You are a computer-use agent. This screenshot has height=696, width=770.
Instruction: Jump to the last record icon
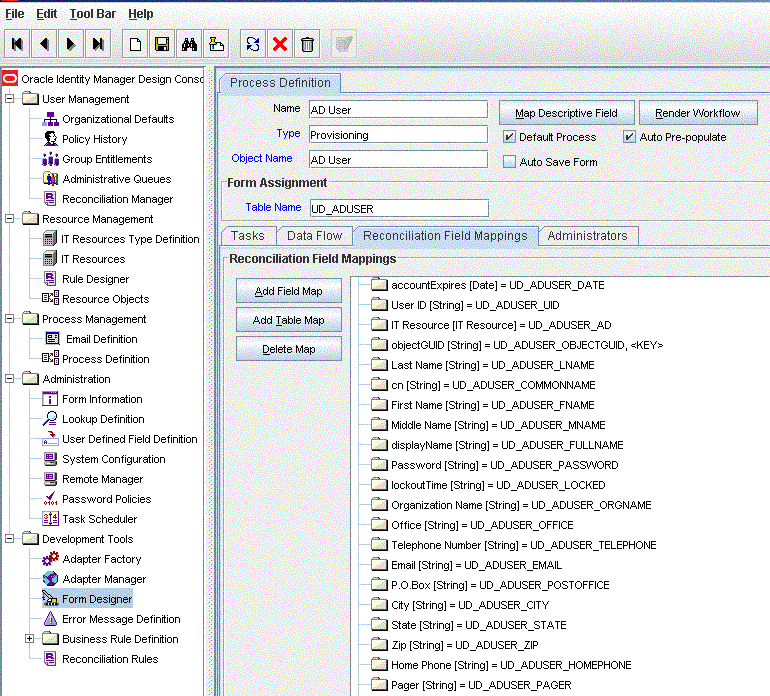(98, 45)
